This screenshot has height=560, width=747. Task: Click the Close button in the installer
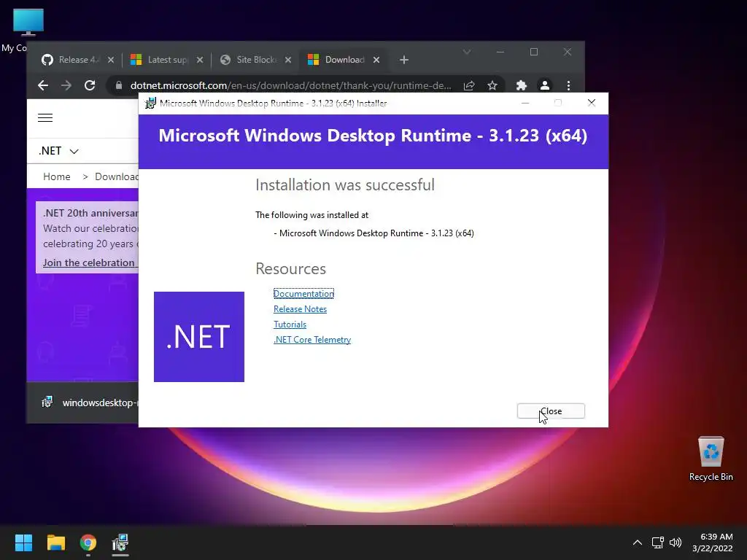click(551, 411)
